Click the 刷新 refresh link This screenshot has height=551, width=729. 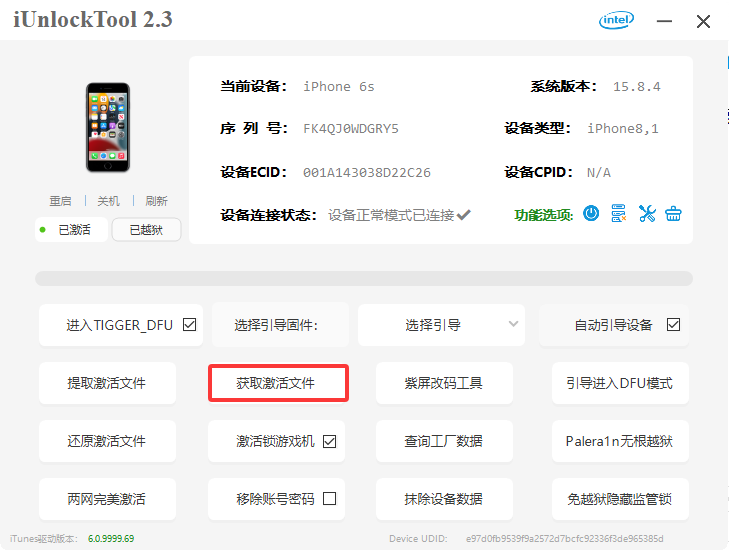point(156,201)
